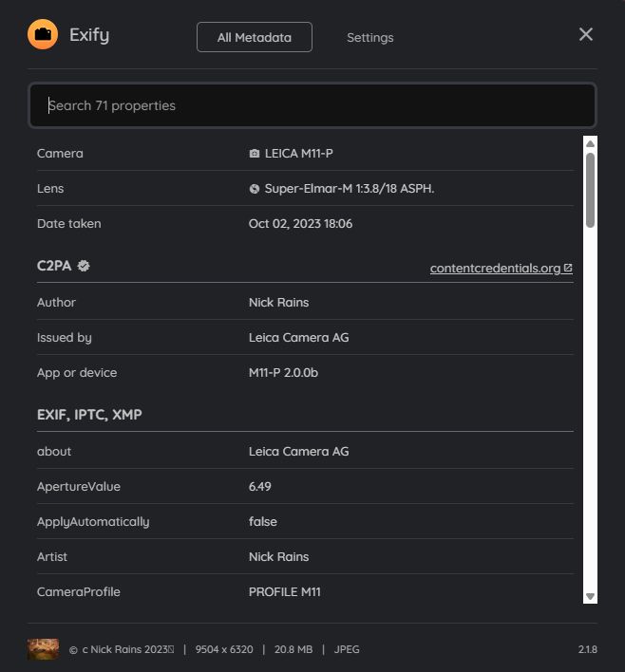Click the aperture icon beside Super-Elmar-M lens
625x672 pixels.
255,189
